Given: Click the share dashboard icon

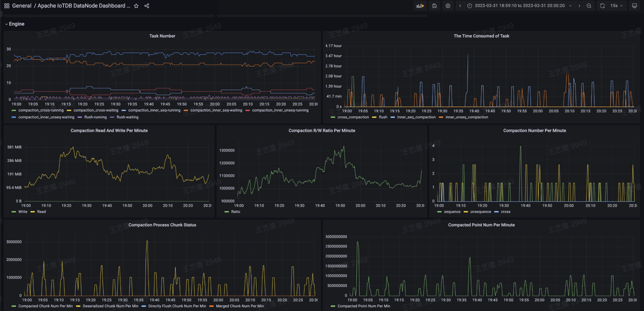Looking at the screenshot, I should (147, 6).
